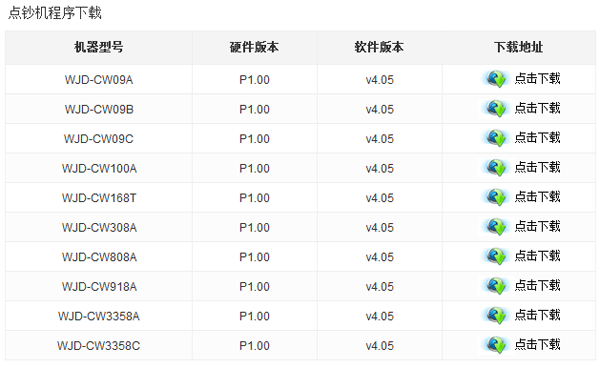Open 点击下载 link in WJD-CW808A row
Image resolution: width=600 pixels, height=368 pixels.
click(537, 256)
